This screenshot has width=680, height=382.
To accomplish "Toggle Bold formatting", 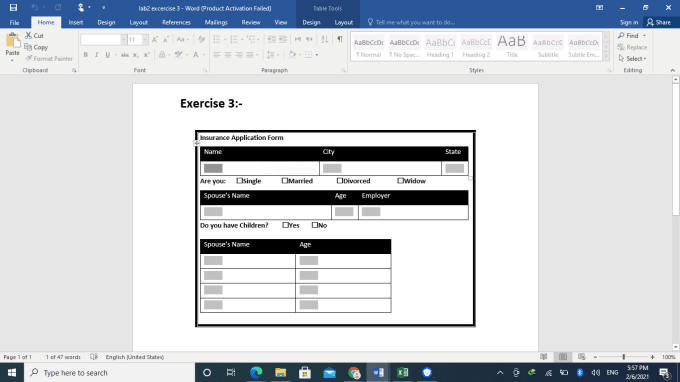I will (85, 55).
